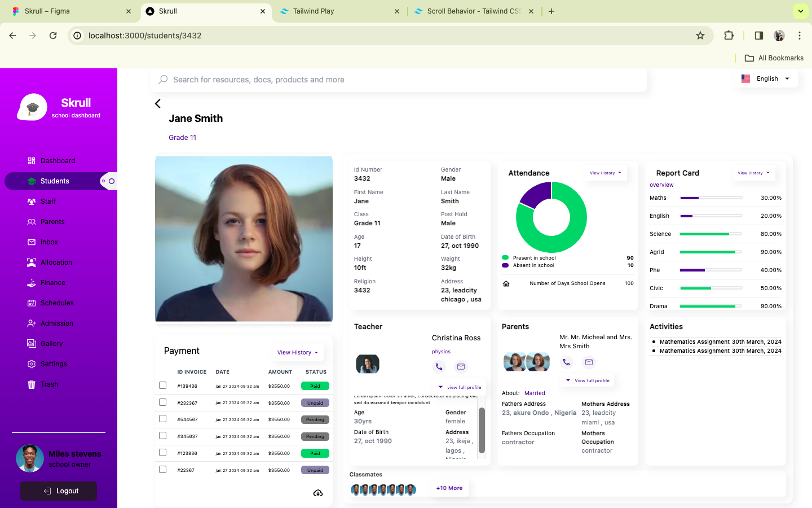Expand parents' view full profile
This screenshot has width=812, height=508.
point(588,380)
